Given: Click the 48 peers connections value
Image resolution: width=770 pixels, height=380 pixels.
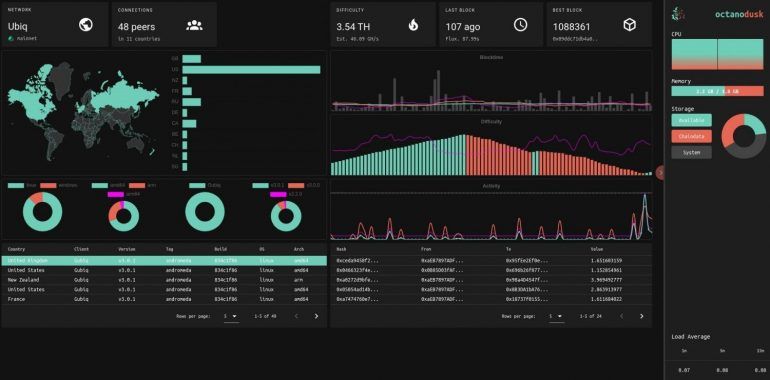Looking at the screenshot, I should 136,27.
